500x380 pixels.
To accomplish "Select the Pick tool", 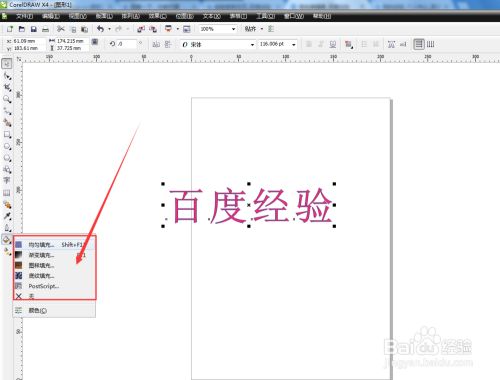I will [7, 63].
